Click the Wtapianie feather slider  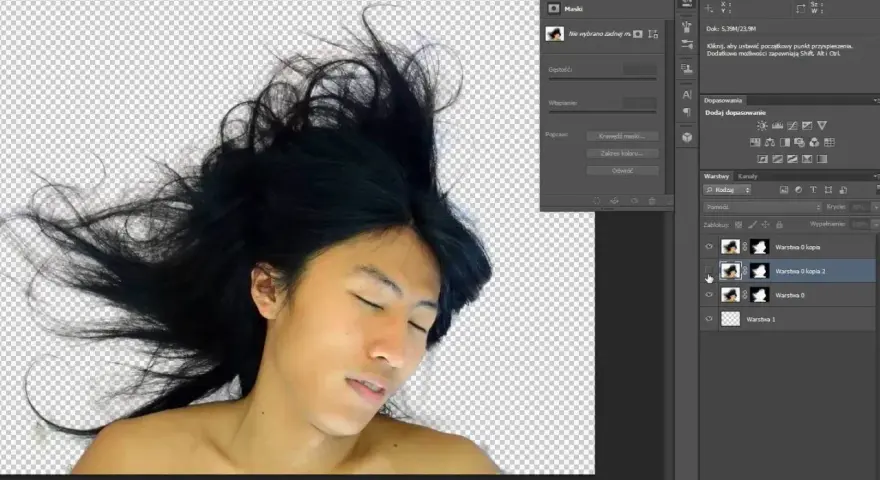tap(602, 112)
